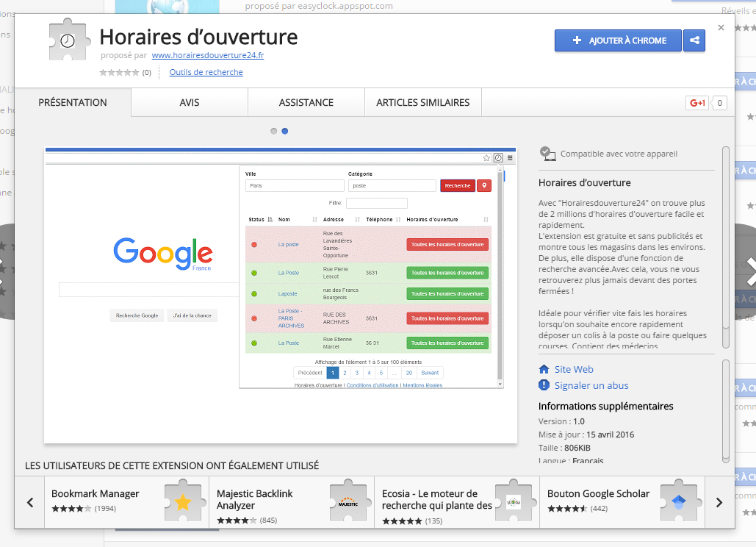756x547 pixels.
Task: Click the Bouton Google Scholar rating (442)
Action: (x=600, y=509)
